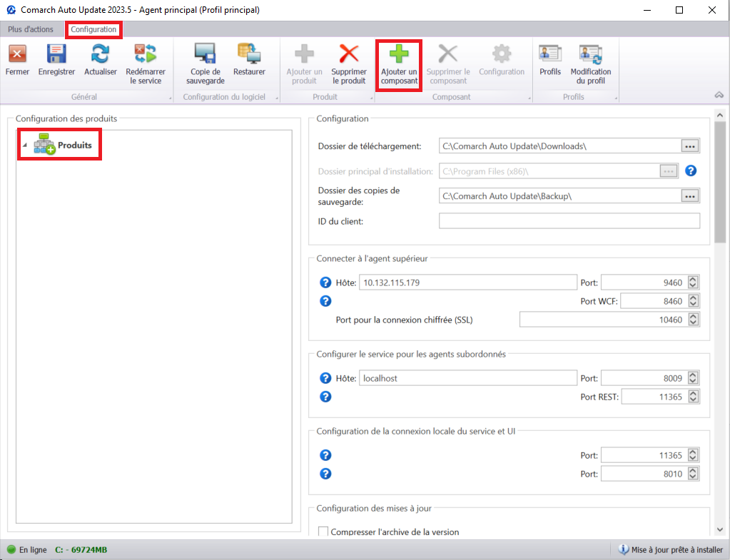Screen dimensions: 730x560
Task: Click scrollbar up arrow in settings panel
Action: pyautogui.click(x=720, y=115)
